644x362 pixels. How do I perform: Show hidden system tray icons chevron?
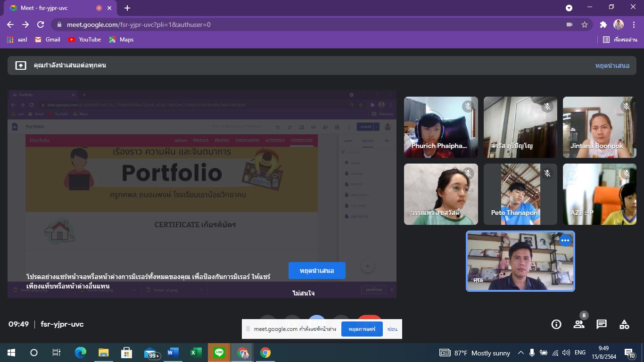coord(521,353)
